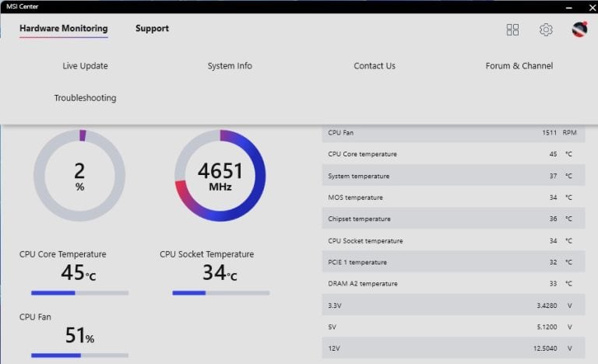Select the CPU Fan RPM row
Screen dimensions: 598x364
point(453,133)
